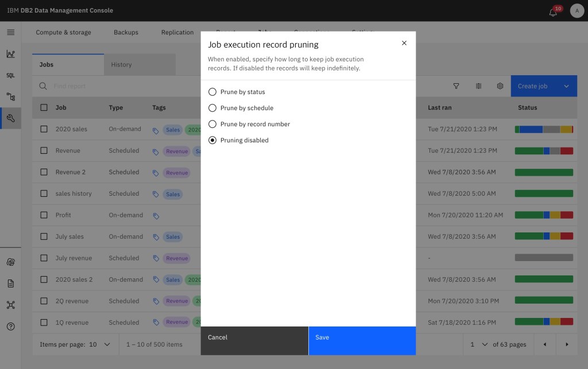
Task: Open the Backups tab
Action: pyautogui.click(x=126, y=32)
